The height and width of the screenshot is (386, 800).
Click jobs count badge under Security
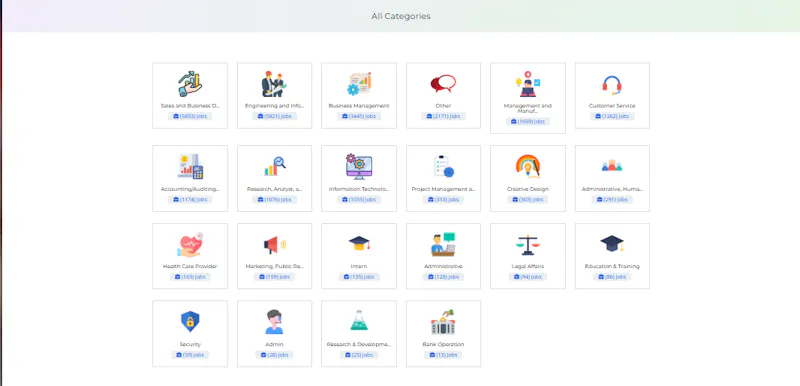click(190, 355)
